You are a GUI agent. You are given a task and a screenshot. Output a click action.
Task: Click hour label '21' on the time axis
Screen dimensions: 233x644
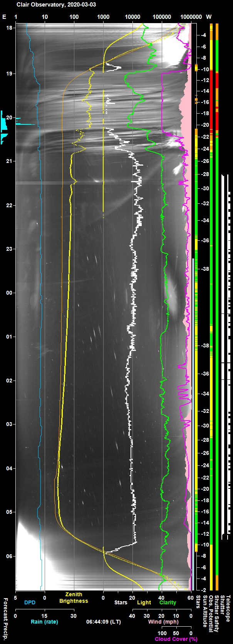[9, 161]
